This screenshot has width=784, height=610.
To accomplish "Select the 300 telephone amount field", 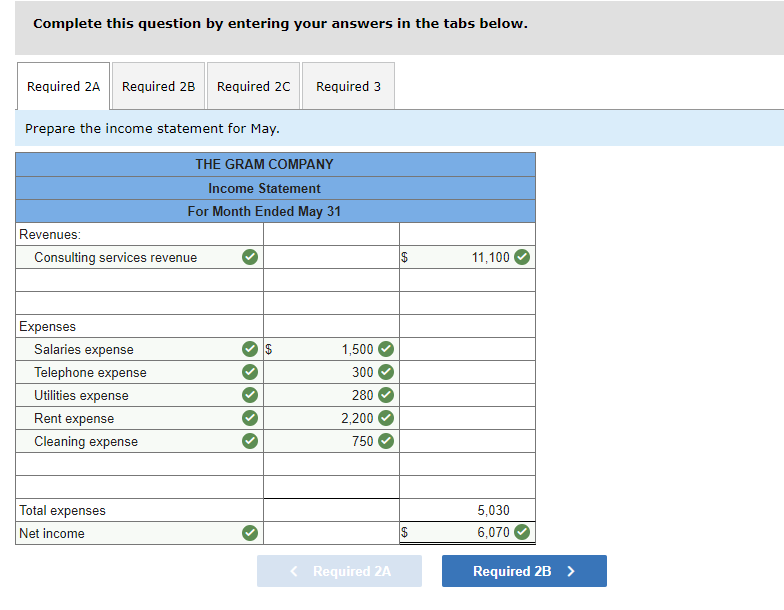I will point(332,372).
